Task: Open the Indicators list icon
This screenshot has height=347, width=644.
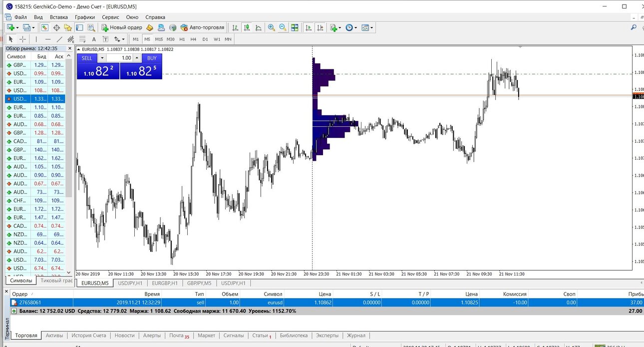Action: [333, 27]
